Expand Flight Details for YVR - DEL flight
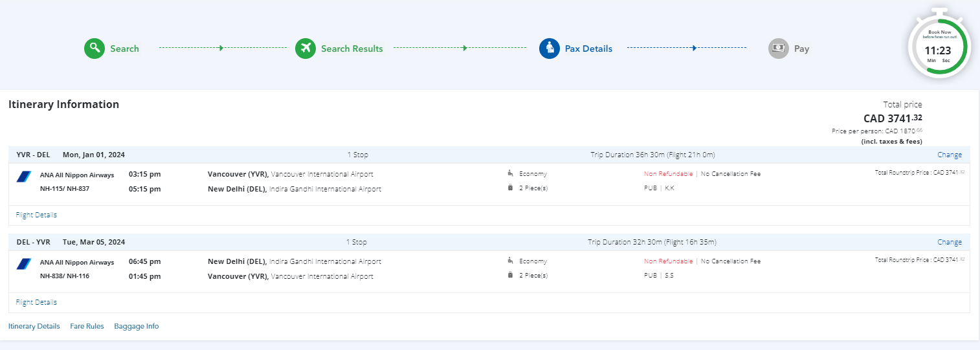This screenshot has height=350, width=980. (36, 215)
